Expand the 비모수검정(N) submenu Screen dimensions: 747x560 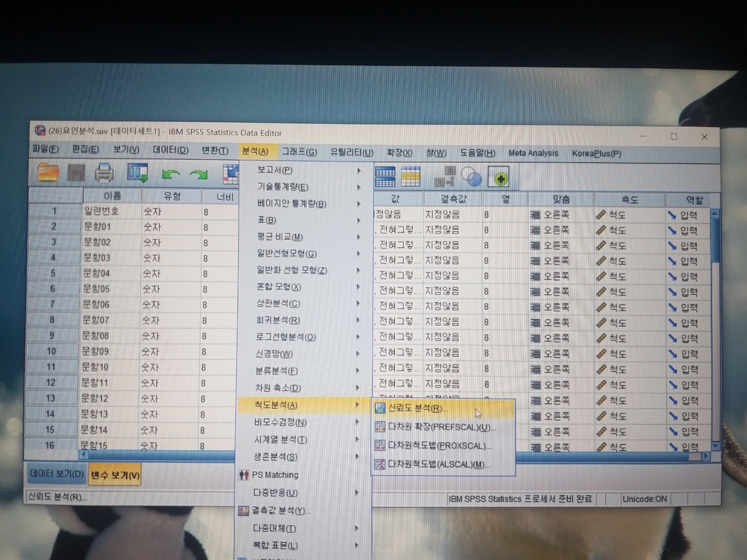[304, 422]
